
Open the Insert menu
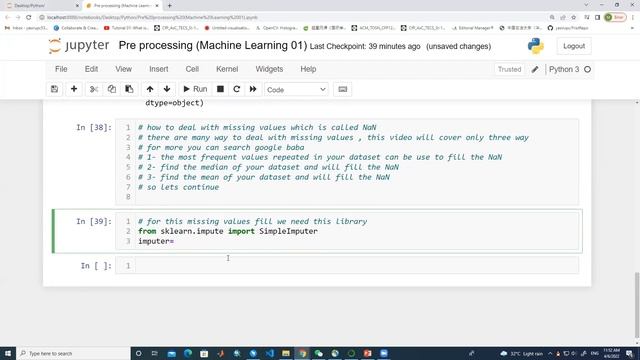158,69
